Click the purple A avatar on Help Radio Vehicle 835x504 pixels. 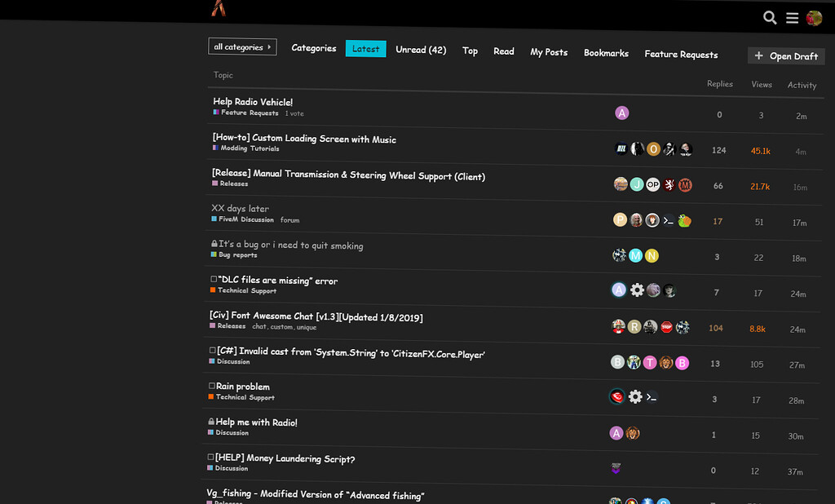(x=621, y=112)
